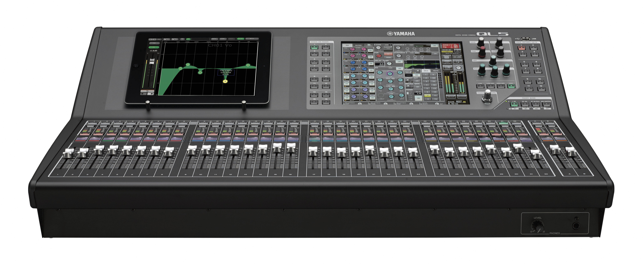644x264 pixels.
Task: Toggle the channel ON button on iPad
Action: point(154,47)
